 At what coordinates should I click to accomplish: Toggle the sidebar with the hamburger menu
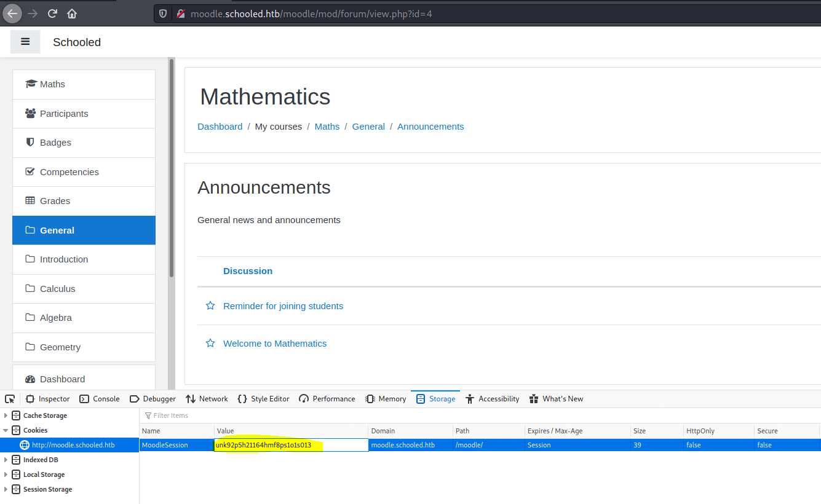25,41
